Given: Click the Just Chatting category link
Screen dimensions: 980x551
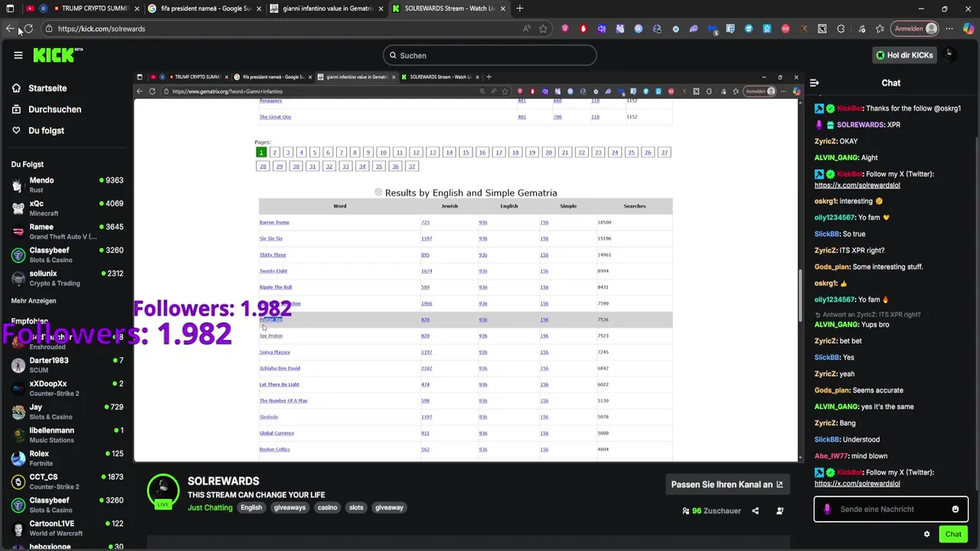Looking at the screenshot, I should (210, 507).
